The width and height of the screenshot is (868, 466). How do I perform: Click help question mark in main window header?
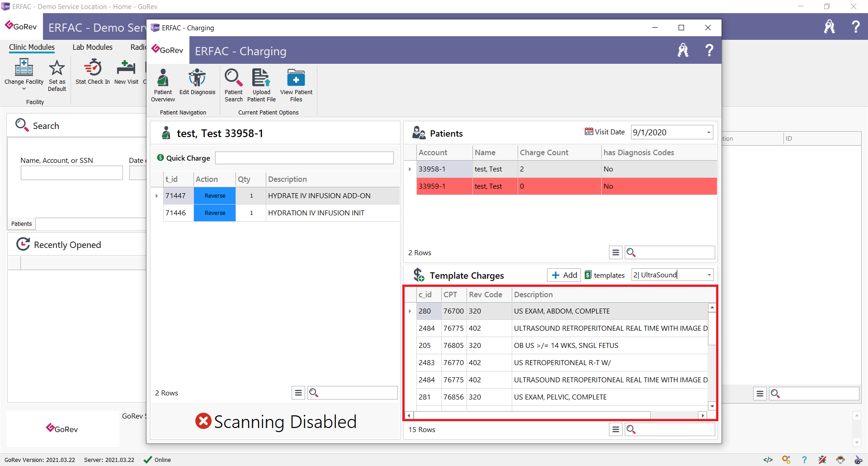(856, 27)
